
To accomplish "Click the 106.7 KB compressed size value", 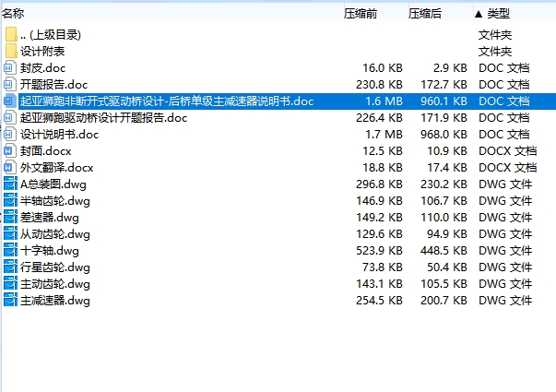I will point(444,201).
